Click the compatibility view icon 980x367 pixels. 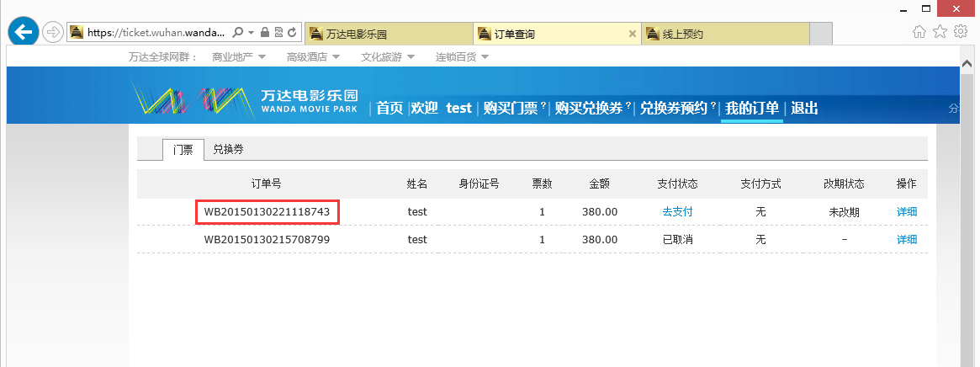point(278,32)
